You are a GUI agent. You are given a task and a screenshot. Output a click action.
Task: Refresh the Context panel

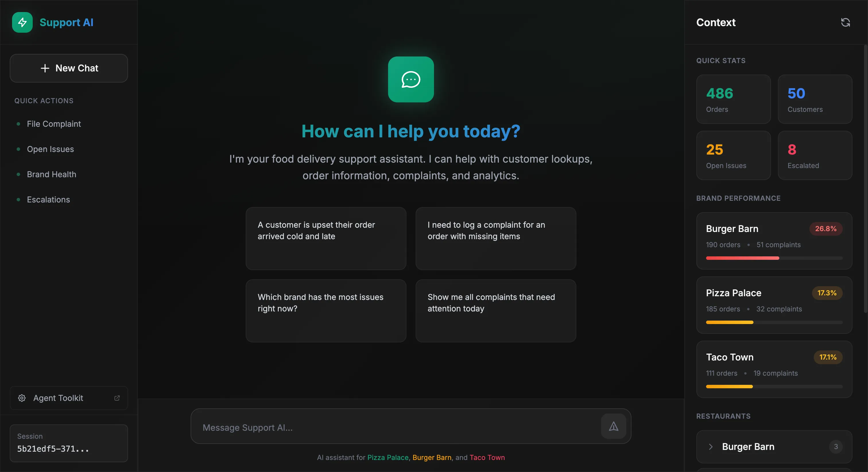pyautogui.click(x=846, y=22)
